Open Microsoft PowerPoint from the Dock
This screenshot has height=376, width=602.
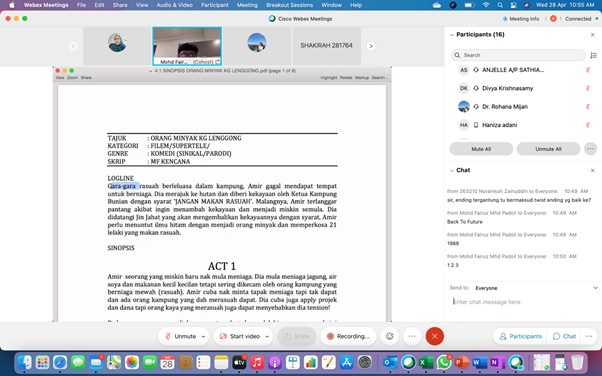(462, 362)
